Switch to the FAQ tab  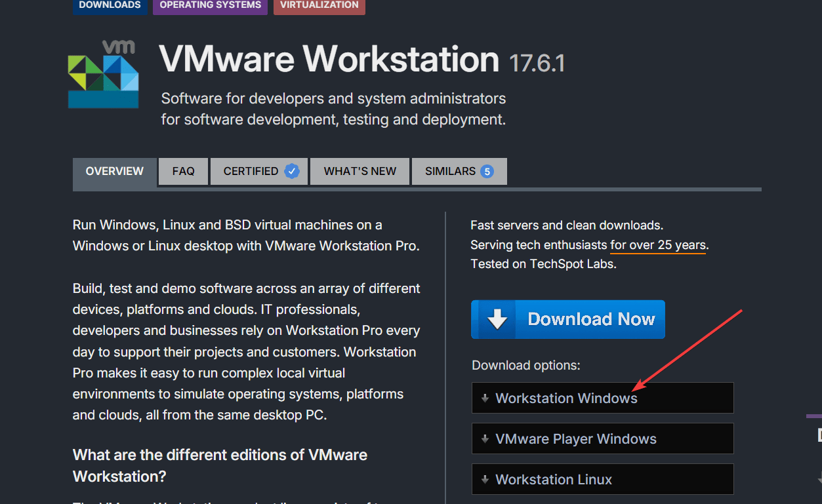point(183,170)
